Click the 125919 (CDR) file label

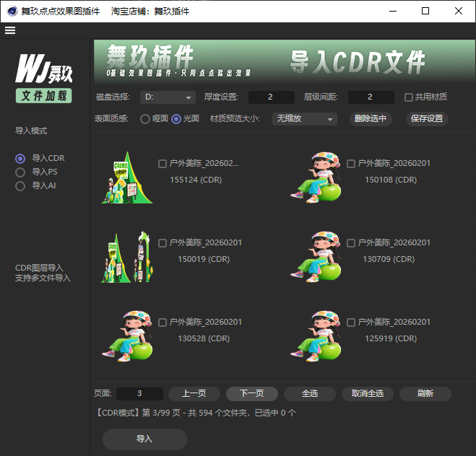(x=391, y=338)
